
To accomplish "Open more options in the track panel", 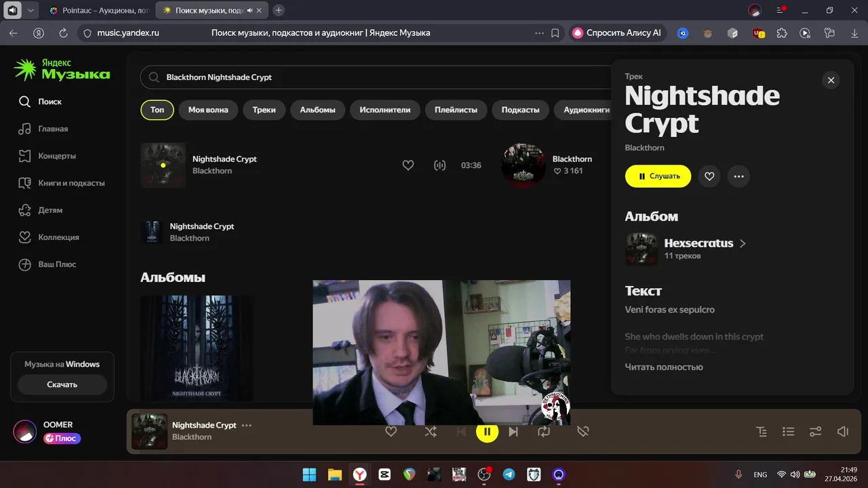I will pos(738,176).
